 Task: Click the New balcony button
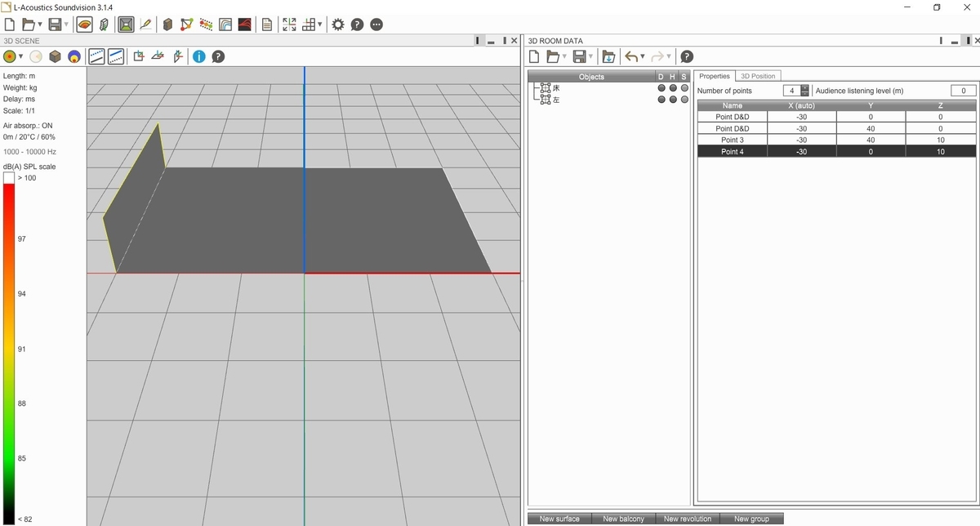(623, 519)
